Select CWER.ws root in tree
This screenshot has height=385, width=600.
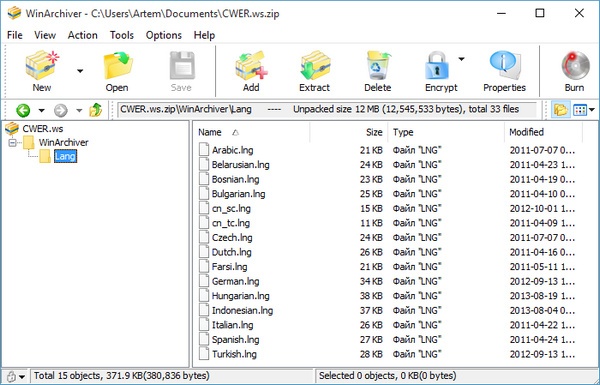[43, 129]
